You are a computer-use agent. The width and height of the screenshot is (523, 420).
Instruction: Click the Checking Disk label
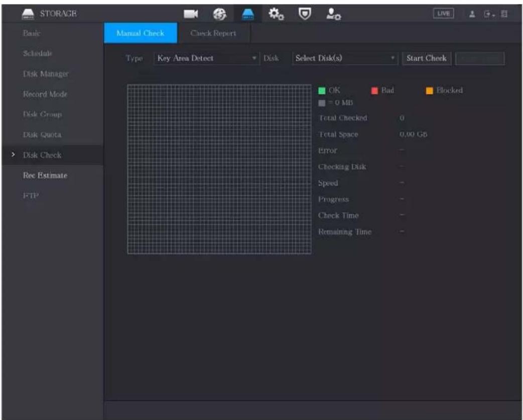click(342, 167)
